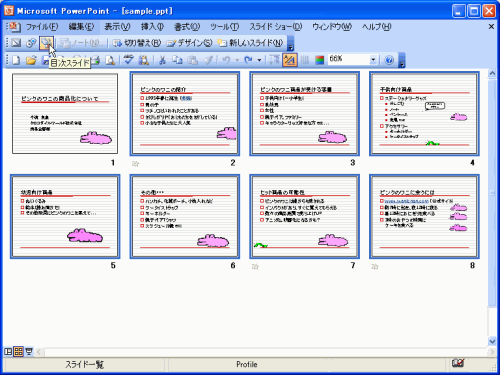Click the Open file folder icon
This screenshot has height=375, width=500.
point(31,60)
